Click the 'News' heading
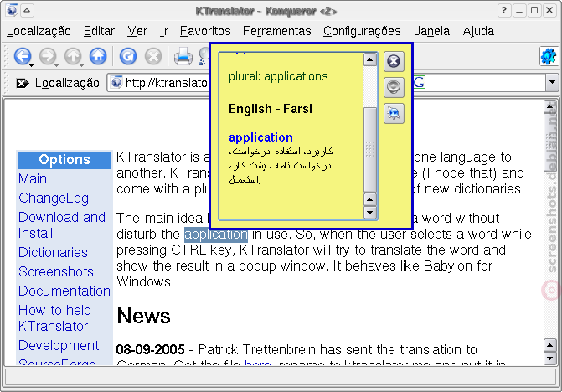Viewport: 562px width, 392px height. (143, 316)
